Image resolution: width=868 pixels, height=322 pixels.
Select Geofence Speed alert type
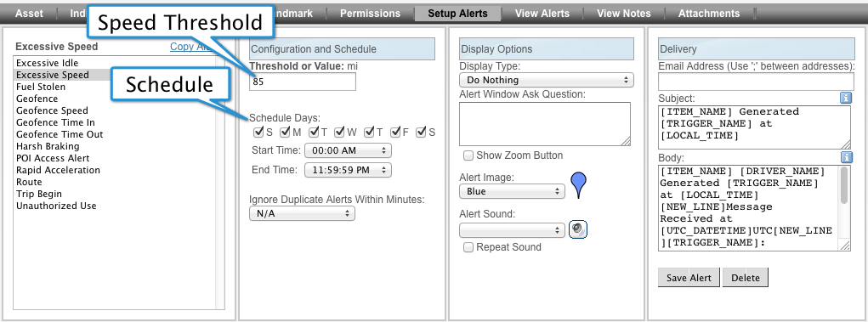pos(52,110)
